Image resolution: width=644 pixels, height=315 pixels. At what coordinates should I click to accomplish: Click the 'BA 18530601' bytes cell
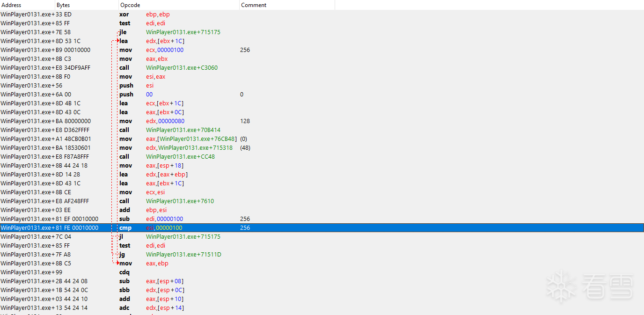[x=73, y=148]
